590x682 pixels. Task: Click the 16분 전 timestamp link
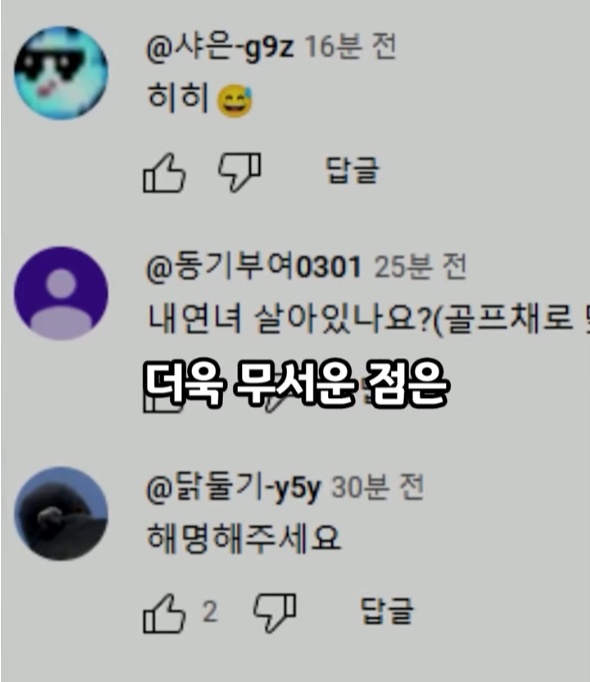click(350, 47)
